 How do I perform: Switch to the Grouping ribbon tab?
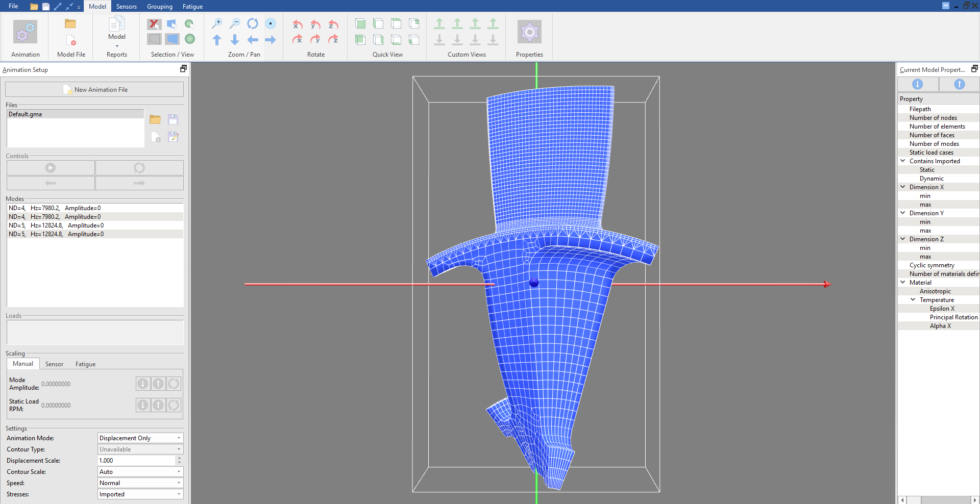pos(160,7)
